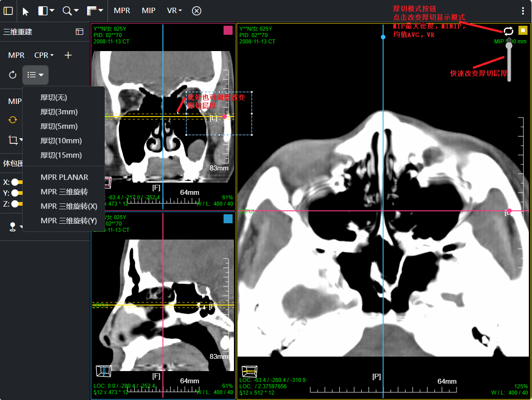Choose 厚切(无) menu entry
This screenshot has height=400, width=532.
pyautogui.click(x=54, y=98)
